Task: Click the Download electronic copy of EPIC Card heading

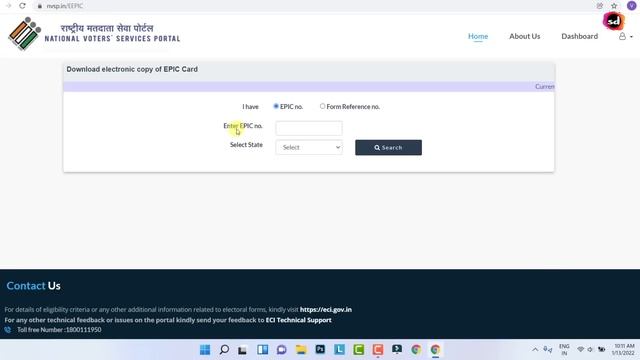Action: pos(132,69)
